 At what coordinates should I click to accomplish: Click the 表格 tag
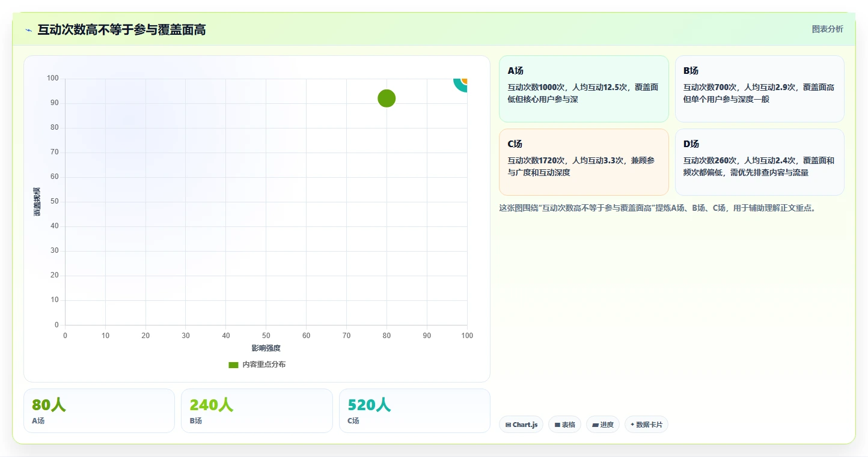pos(564,425)
